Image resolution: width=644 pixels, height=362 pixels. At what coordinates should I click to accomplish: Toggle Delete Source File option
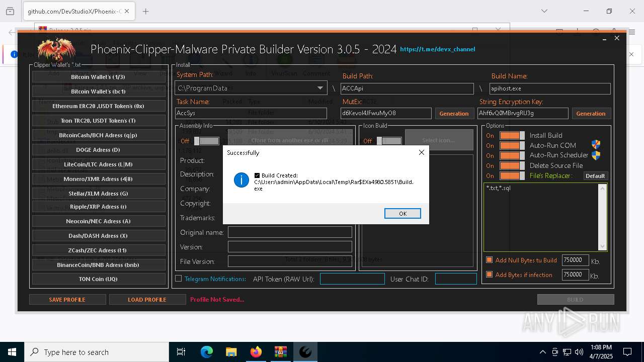[512, 166]
